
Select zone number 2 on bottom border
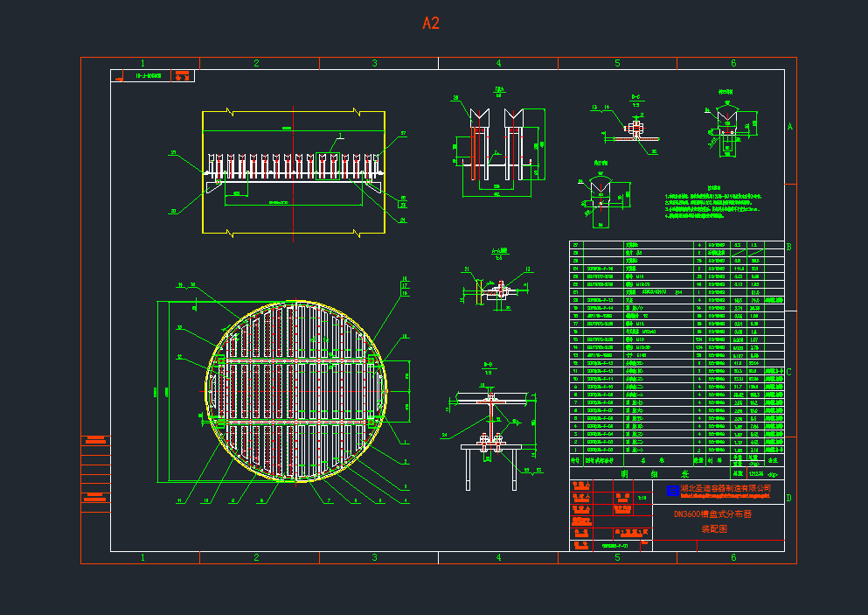(x=256, y=557)
